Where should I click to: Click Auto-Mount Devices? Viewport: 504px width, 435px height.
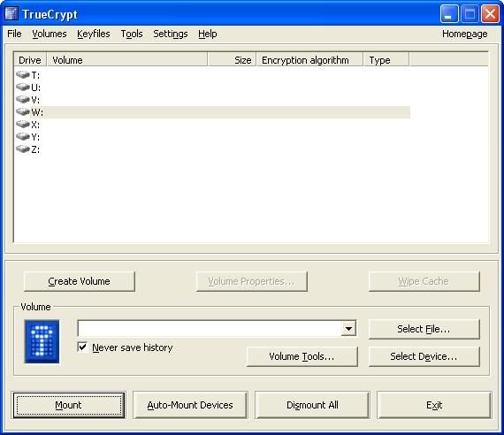point(190,405)
